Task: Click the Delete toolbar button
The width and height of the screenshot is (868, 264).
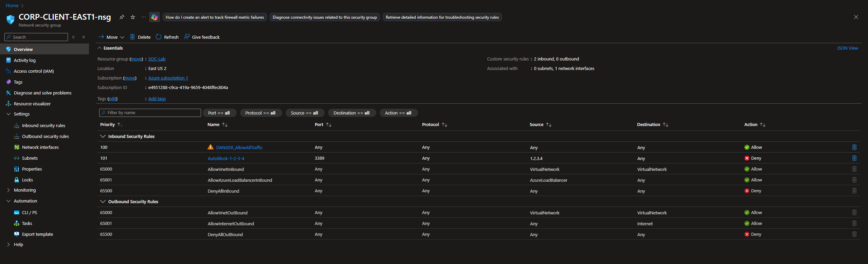Action: click(x=140, y=37)
